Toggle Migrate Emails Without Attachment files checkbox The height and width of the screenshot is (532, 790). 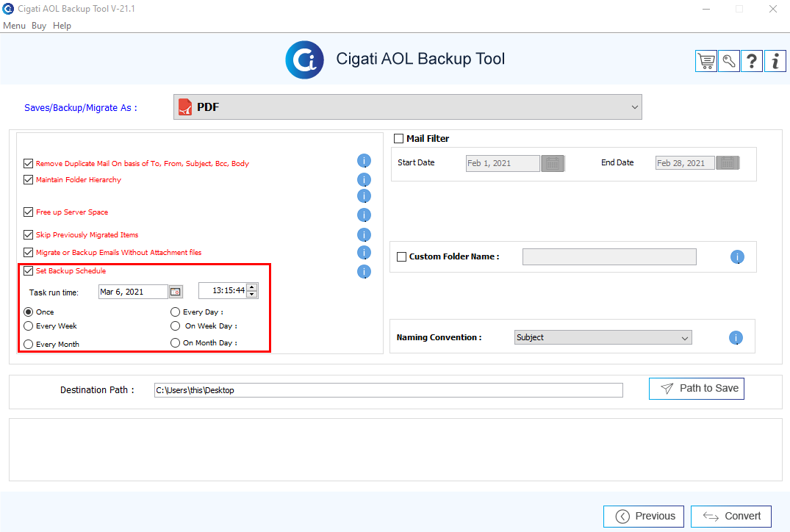tap(28, 252)
